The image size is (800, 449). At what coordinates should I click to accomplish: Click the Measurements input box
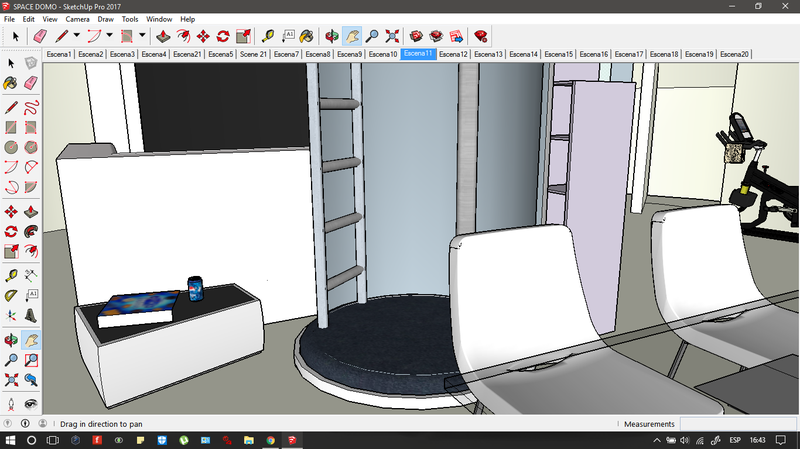point(738,424)
